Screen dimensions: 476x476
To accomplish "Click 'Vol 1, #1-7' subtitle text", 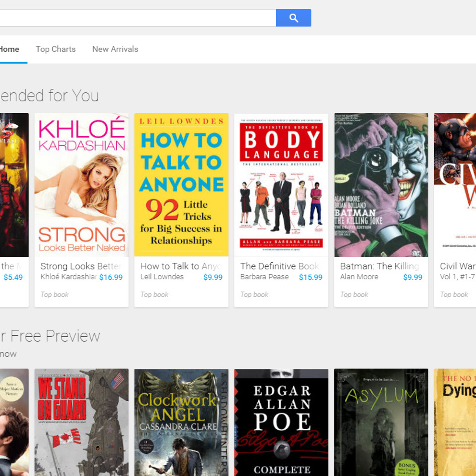I will click(458, 277).
